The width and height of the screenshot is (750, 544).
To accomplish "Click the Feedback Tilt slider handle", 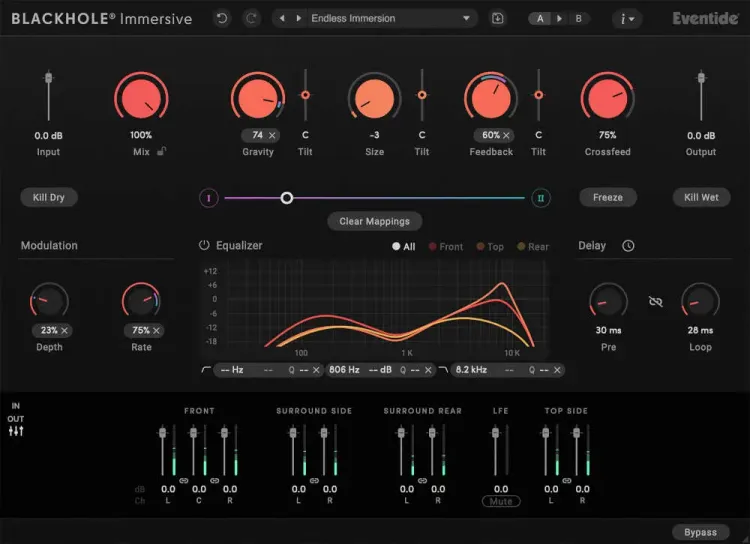I will 539,95.
